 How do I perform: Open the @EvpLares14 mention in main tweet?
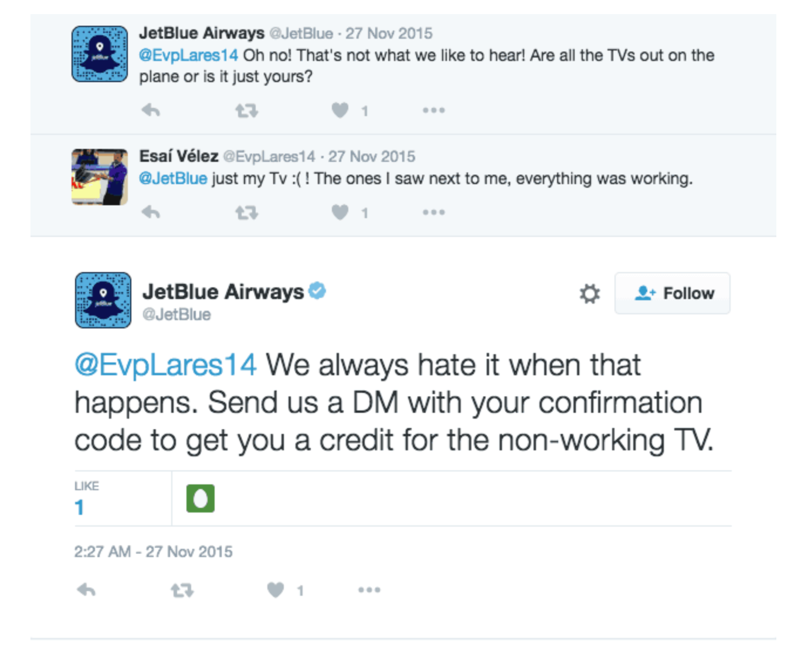coord(165,365)
